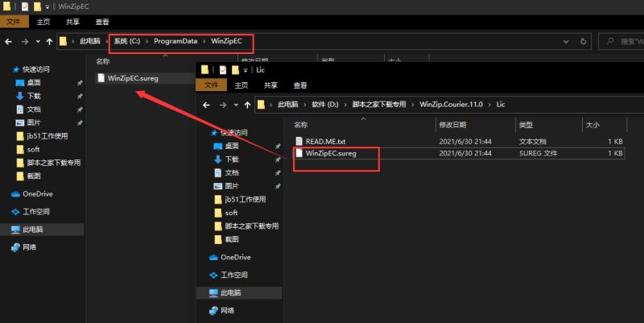644x323 pixels.
Task: Open 主页 tab in WinZipEC window
Action: 43,22
